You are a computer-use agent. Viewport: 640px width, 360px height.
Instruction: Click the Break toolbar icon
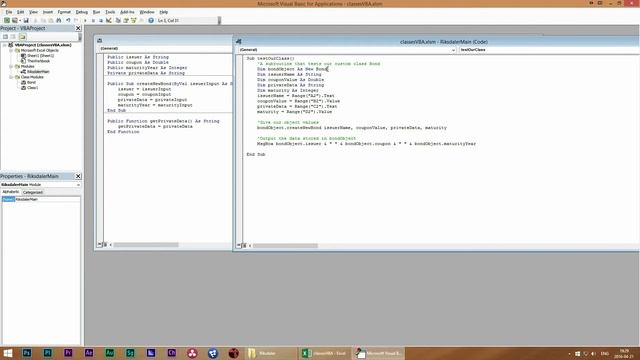pyautogui.click(x=93, y=20)
